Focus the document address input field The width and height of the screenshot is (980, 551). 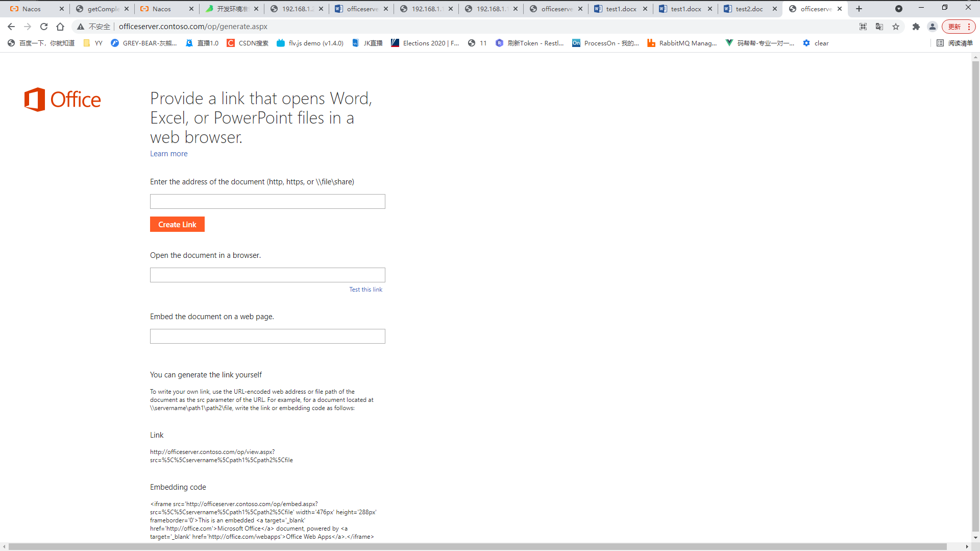click(x=267, y=201)
